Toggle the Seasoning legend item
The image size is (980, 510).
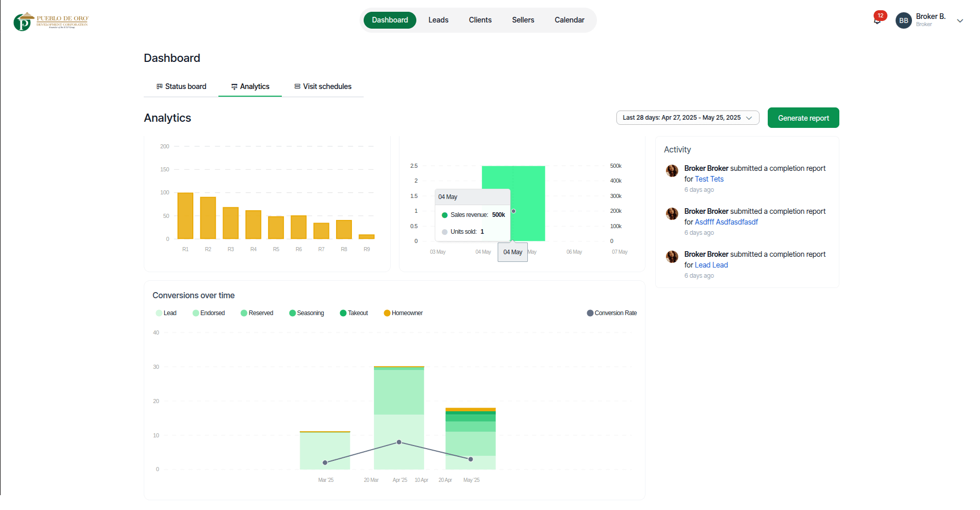(306, 313)
